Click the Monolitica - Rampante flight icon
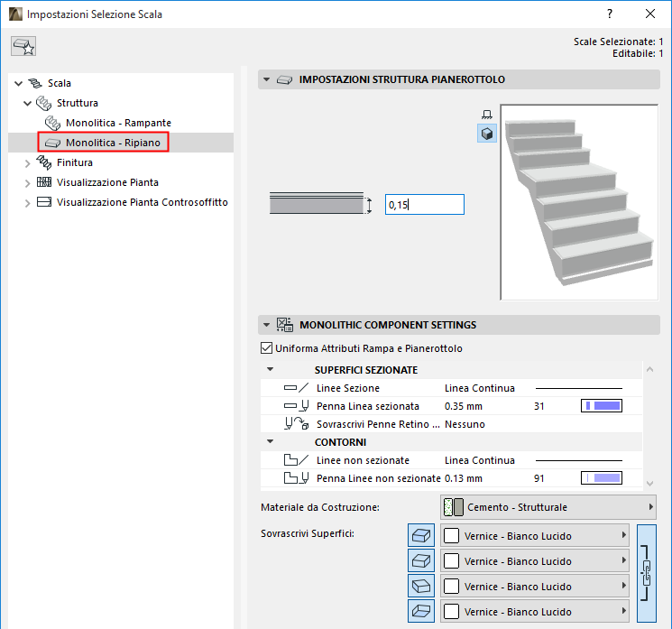Screen dimensions: 672x629 52,123
